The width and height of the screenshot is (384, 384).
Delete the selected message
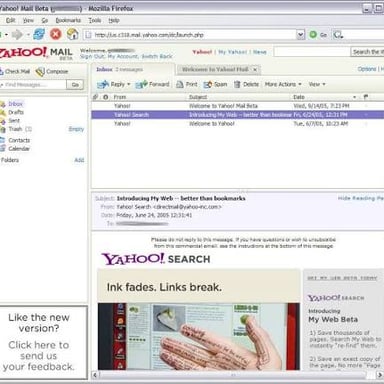(x=246, y=84)
